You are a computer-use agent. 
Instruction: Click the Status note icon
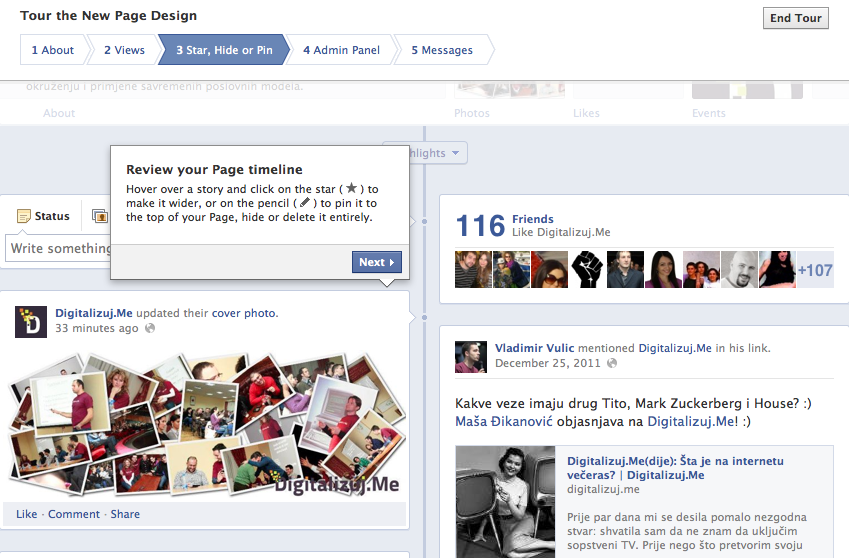point(24,216)
